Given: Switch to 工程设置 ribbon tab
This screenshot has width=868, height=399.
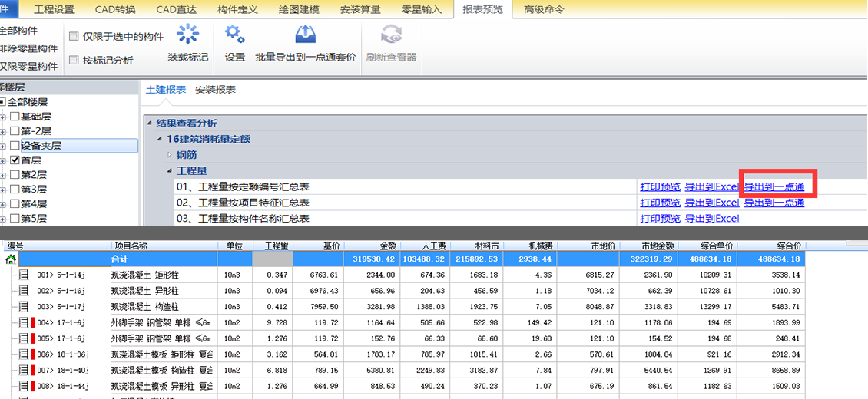Looking at the screenshot, I should coord(54,9).
